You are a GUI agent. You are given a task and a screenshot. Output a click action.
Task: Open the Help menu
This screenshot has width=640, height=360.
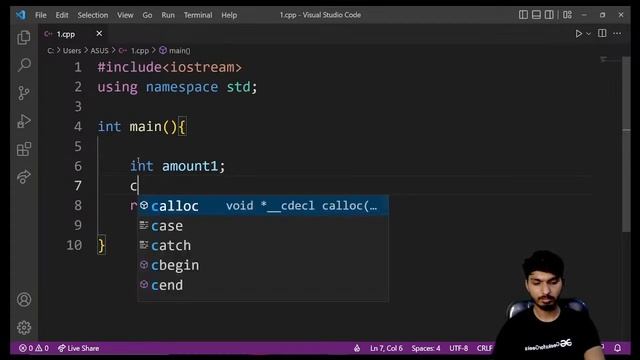click(x=229, y=15)
